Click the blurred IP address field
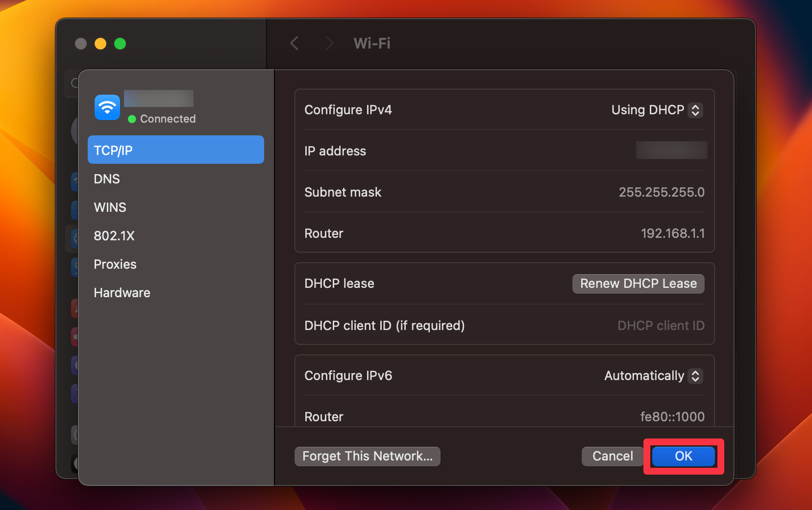The width and height of the screenshot is (812, 510). point(671,150)
